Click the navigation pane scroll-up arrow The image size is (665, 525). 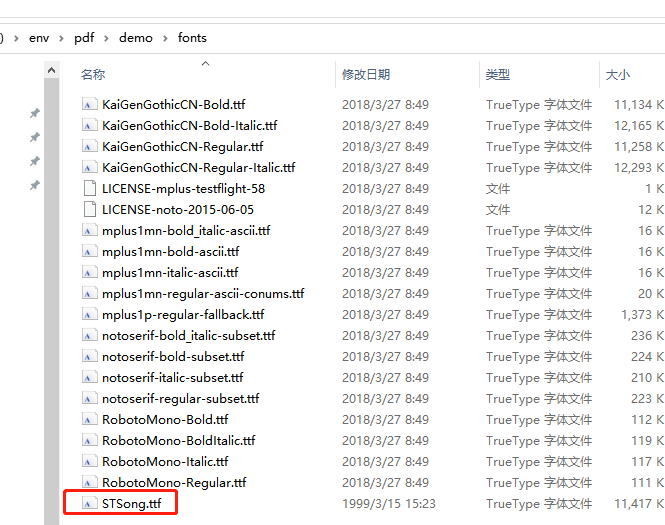52,70
